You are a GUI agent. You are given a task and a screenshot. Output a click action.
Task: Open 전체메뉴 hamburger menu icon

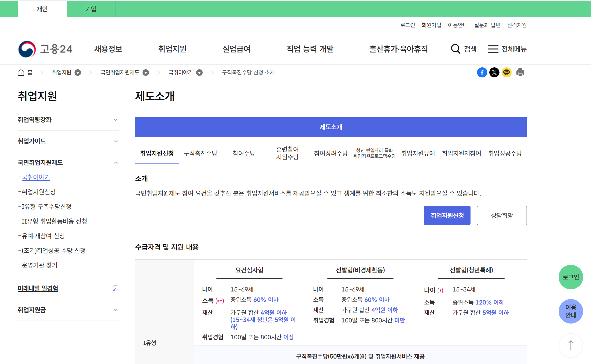(493, 49)
